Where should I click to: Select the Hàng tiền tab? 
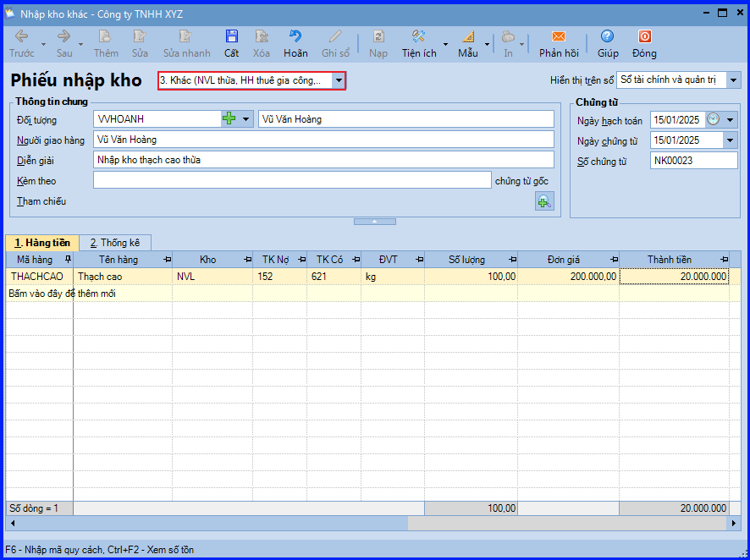41,243
